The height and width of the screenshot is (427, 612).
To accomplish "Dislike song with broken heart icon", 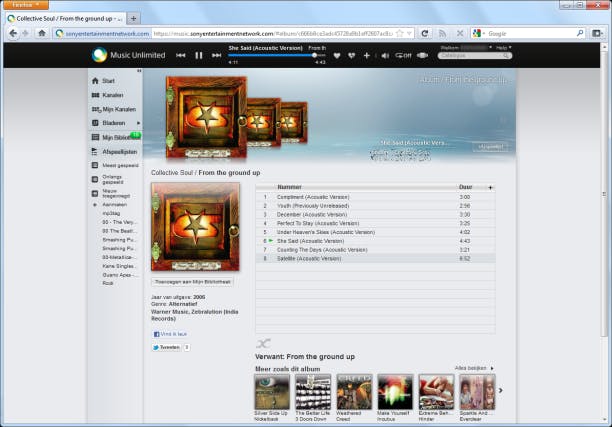I will tap(352, 56).
